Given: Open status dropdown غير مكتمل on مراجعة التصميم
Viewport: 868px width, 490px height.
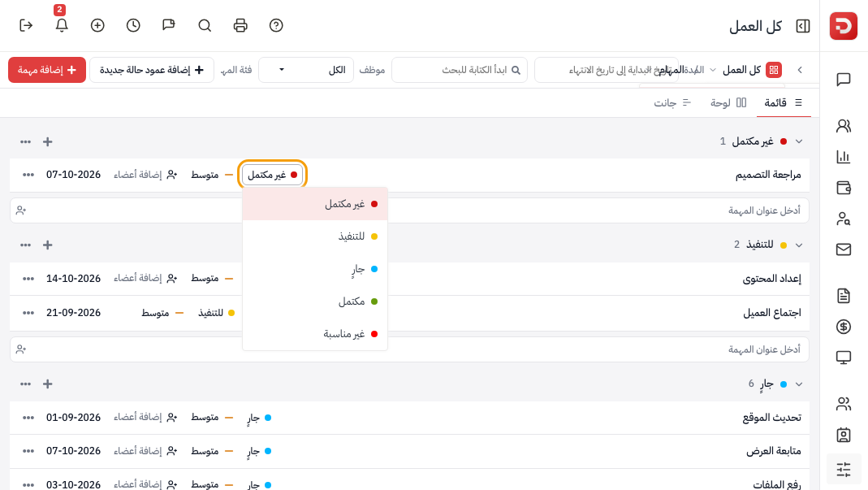Looking at the screenshot, I should click(272, 175).
